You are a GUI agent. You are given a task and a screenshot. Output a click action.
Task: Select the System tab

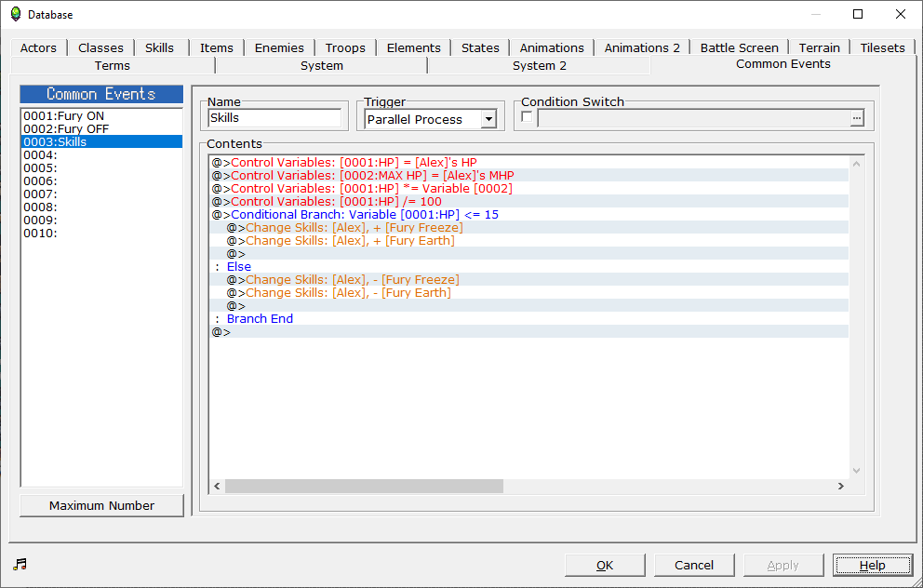pyautogui.click(x=321, y=65)
